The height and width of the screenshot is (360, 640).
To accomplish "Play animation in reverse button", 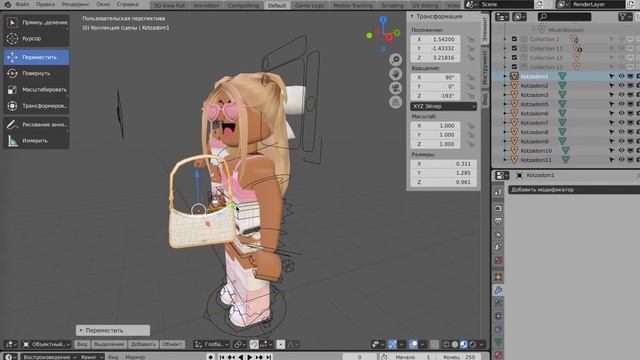I will [240, 357].
